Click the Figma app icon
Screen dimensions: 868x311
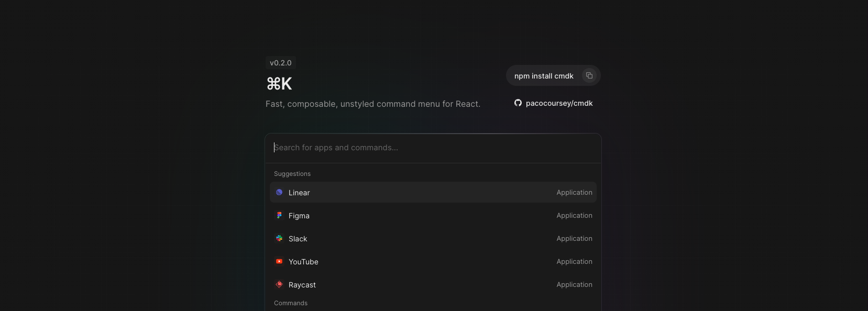pos(279,216)
